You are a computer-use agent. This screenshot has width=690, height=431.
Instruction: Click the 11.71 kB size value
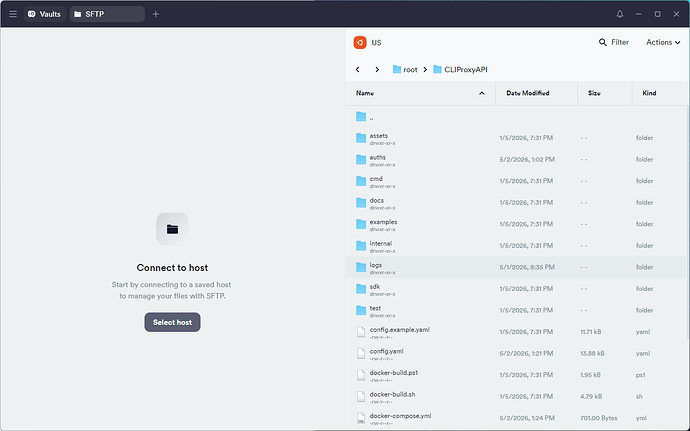point(591,332)
